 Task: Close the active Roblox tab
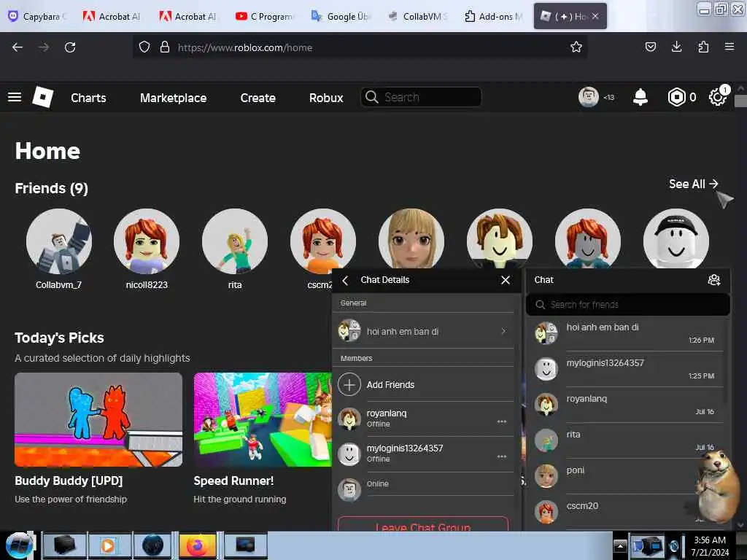tap(595, 16)
